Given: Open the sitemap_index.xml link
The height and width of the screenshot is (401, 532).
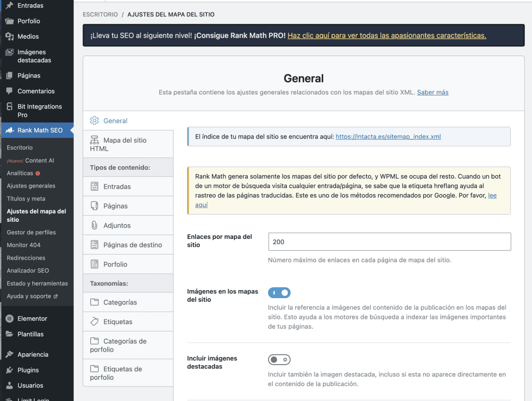Looking at the screenshot, I should tap(388, 137).
